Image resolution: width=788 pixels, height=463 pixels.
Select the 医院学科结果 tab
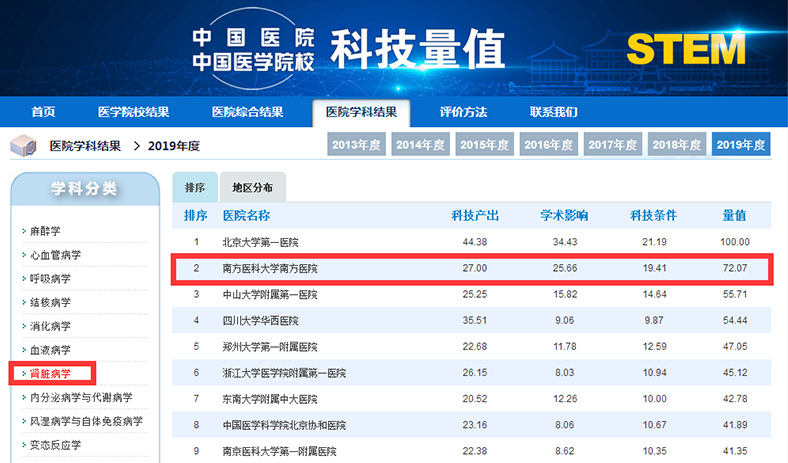point(361,112)
